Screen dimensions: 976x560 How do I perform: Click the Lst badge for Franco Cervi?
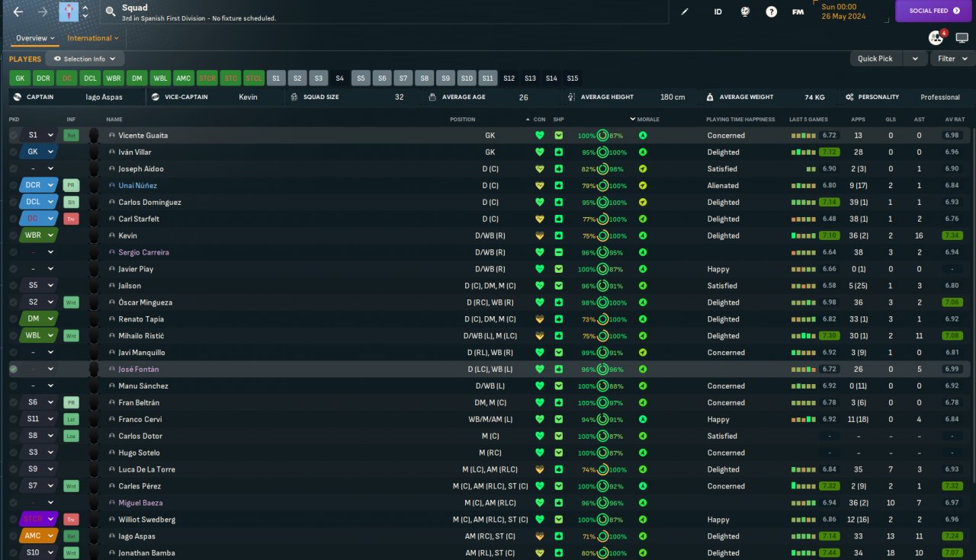[71, 420]
